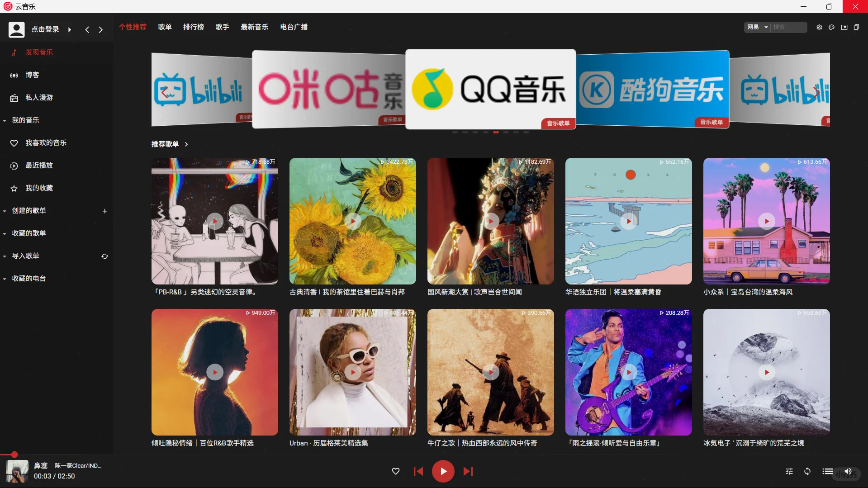Expand 推荐歌单 with the chevron

pyautogui.click(x=186, y=144)
